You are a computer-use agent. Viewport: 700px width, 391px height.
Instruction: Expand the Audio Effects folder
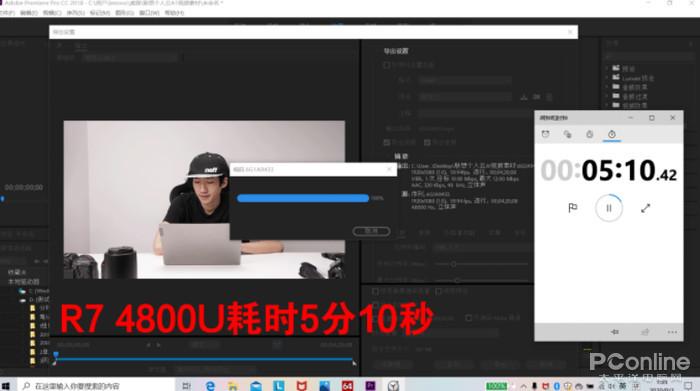pos(608,87)
